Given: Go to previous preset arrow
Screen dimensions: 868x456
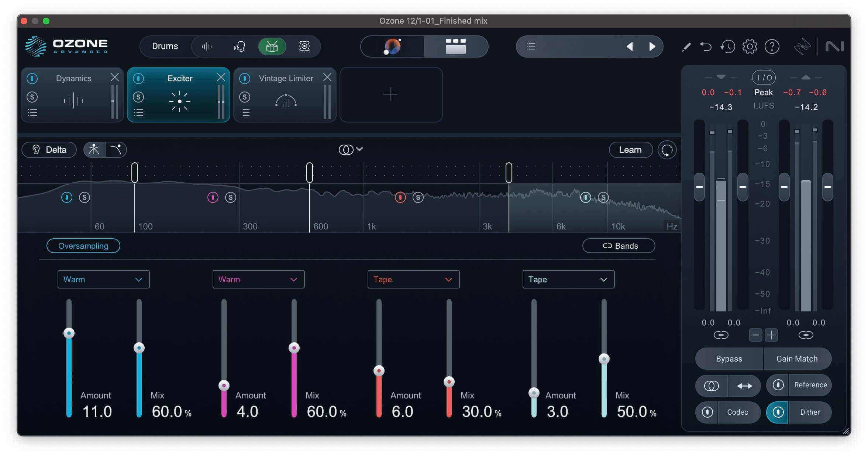Looking at the screenshot, I should pos(630,46).
